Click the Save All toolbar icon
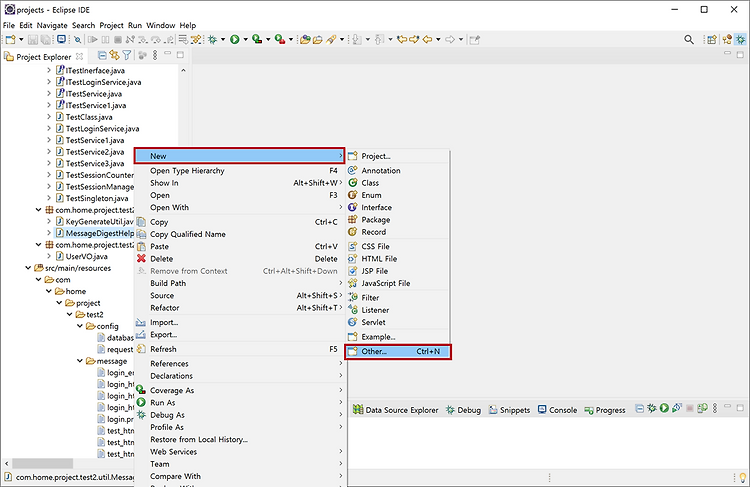750x487 pixels. (x=45, y=40)
